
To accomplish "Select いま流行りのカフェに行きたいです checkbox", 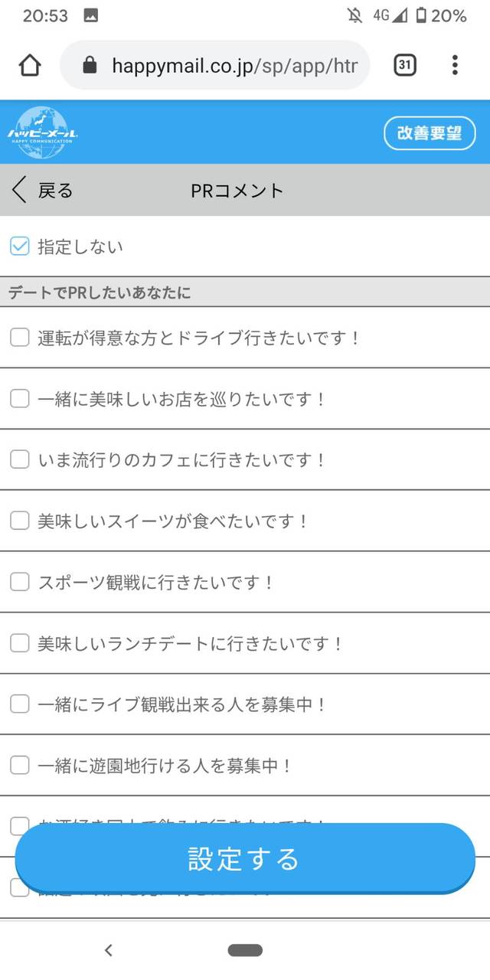I will [x=20, y=459].
